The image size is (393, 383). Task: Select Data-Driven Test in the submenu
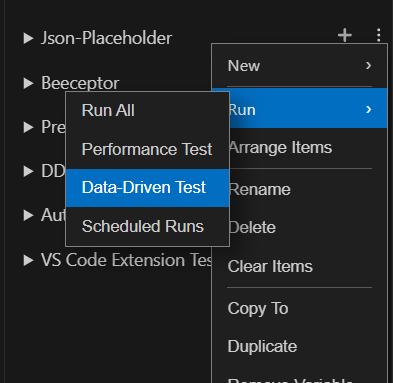pos(148,188)
